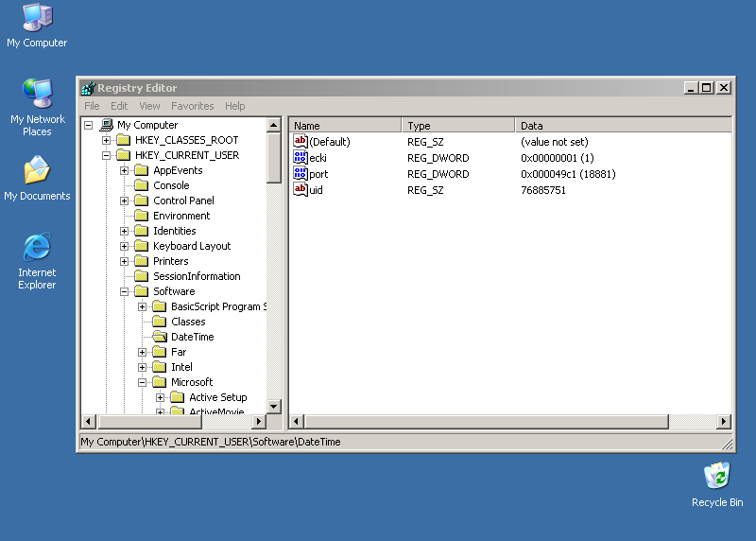The width and height of the screenshot is (756, 541).
Task: Click the port DWORD value icon
Action: [x=301, y=173]
